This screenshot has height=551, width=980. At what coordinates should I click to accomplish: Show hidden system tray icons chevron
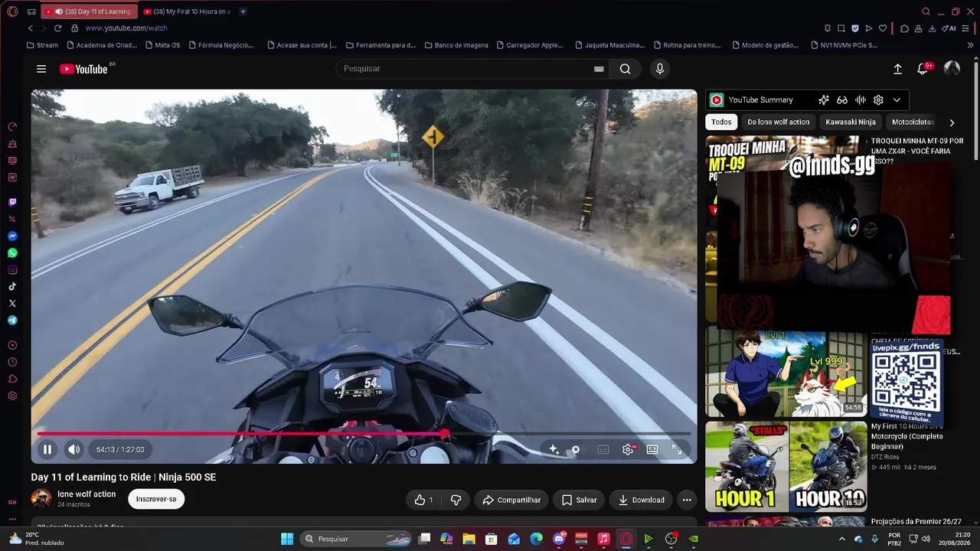842,539
